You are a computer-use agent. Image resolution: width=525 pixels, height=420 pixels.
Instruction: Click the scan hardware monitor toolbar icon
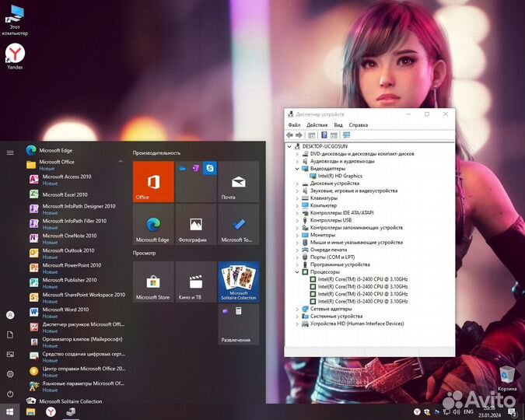pos(347,135)
